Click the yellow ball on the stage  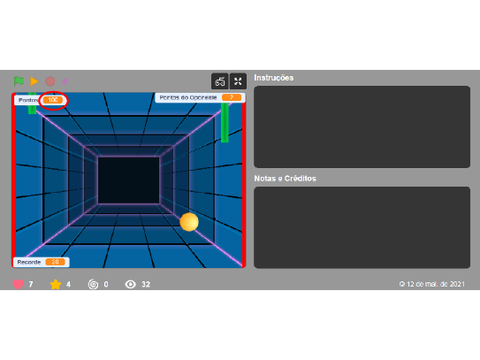[x=189, y=222]
